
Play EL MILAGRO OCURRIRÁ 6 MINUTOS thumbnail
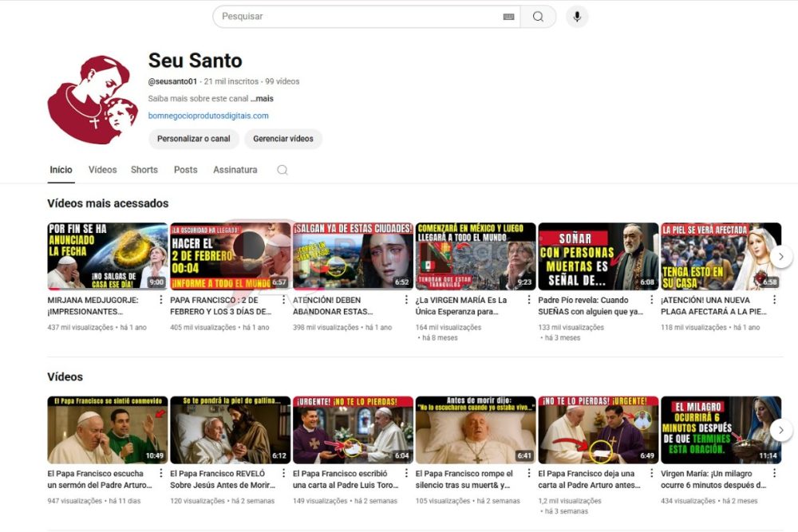721,430
